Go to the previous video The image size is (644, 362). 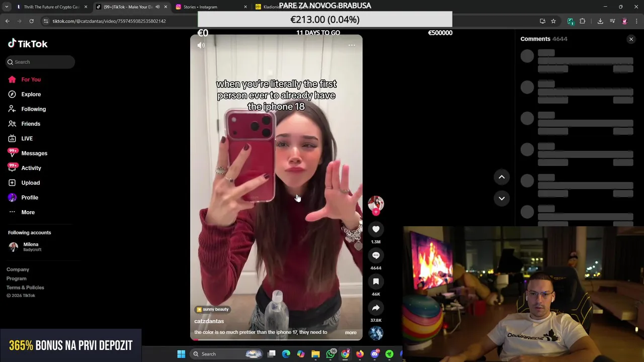[502, 177]
